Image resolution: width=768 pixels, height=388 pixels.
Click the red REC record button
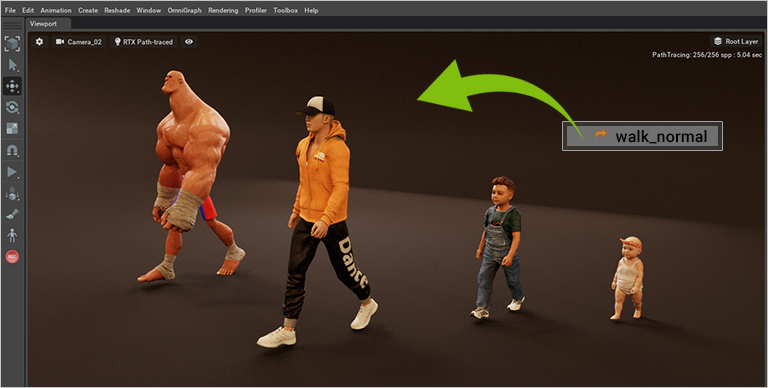(x=12, y=257)
